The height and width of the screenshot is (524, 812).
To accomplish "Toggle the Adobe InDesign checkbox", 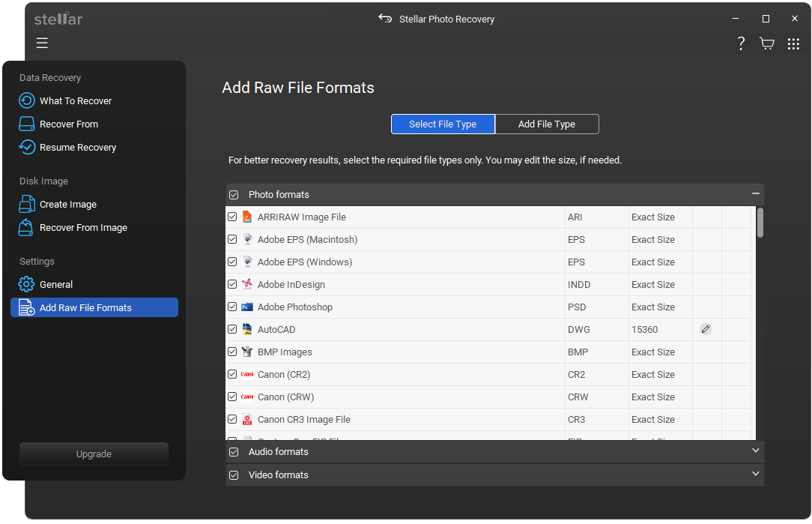I will [x=232, y=284].
